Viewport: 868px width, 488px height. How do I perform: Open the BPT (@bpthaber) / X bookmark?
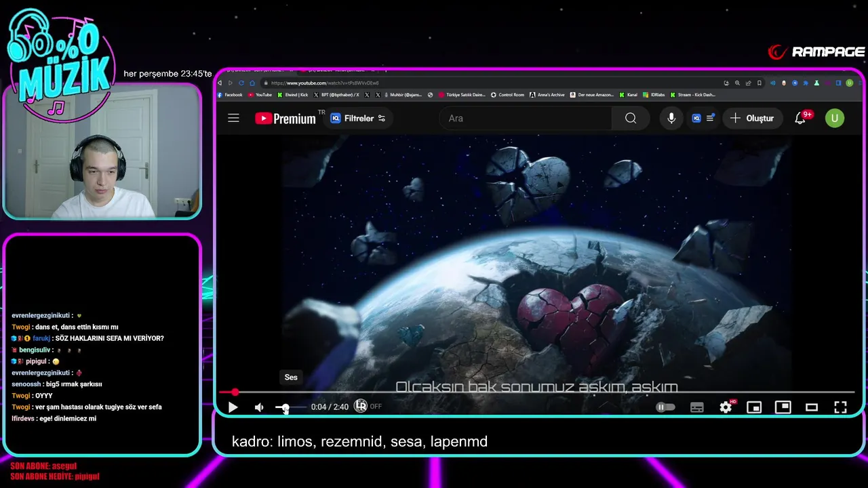pyautogui.click(x=336, y=95)
